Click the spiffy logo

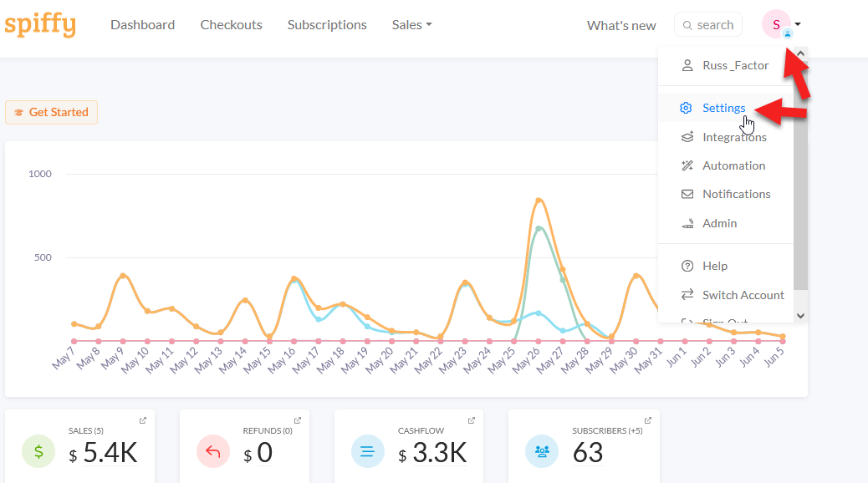pyautogui.click(x=40, y=25)
